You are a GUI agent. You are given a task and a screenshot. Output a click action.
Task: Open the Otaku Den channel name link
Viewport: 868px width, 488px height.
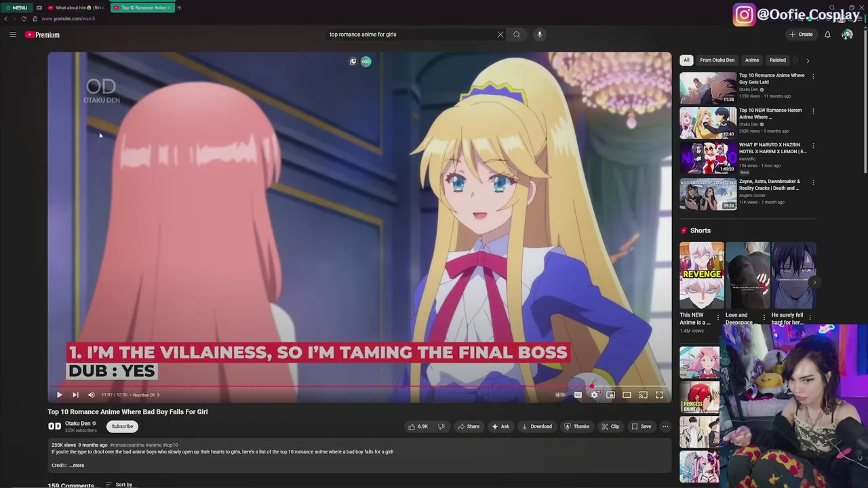(77, 424)
